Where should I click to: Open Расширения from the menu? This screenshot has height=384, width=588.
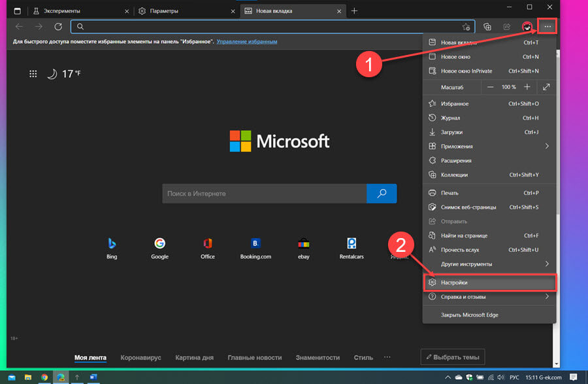pos(489,161)
